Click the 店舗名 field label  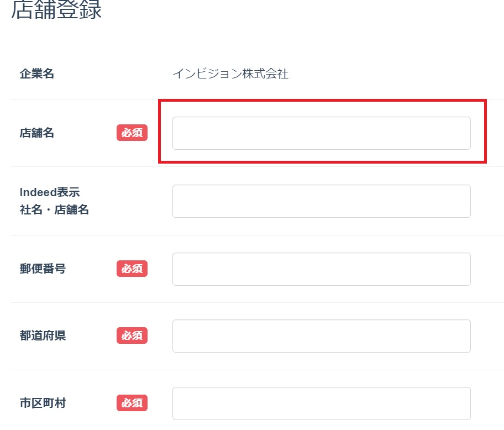tap(37, 133)
